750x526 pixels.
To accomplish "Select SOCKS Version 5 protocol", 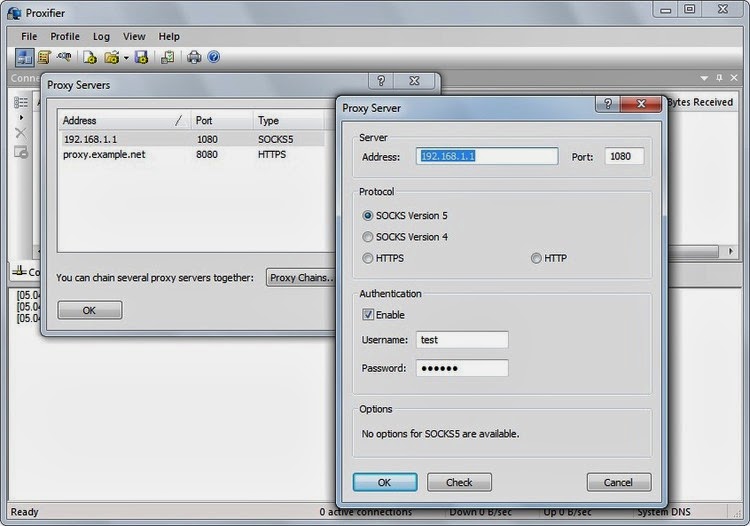I will 367,216.
